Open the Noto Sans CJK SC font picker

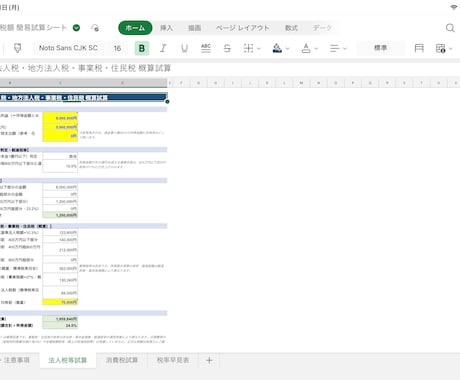[68, 48]
